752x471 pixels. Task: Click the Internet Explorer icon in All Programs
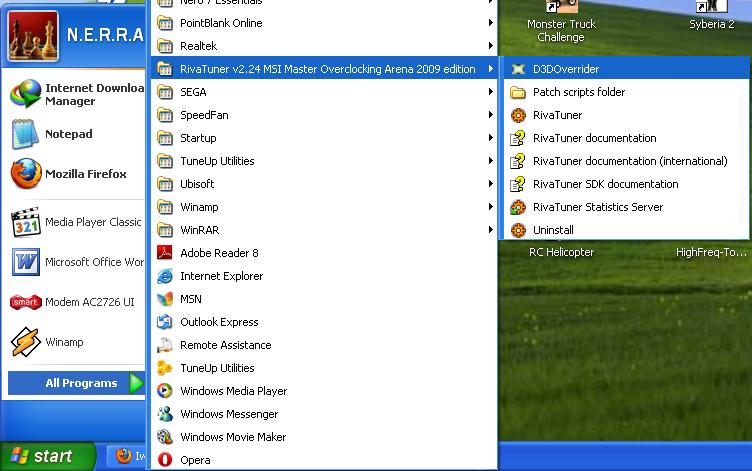pyautogui.click(x=165, y=276)
